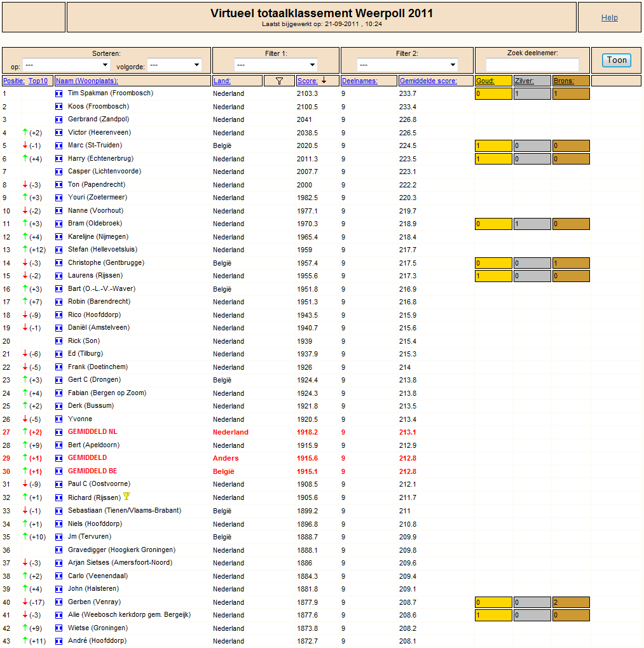This screenshot has height=648, width=644.
Task: Open the volgorde dropdown
Action: pos(175,65)
